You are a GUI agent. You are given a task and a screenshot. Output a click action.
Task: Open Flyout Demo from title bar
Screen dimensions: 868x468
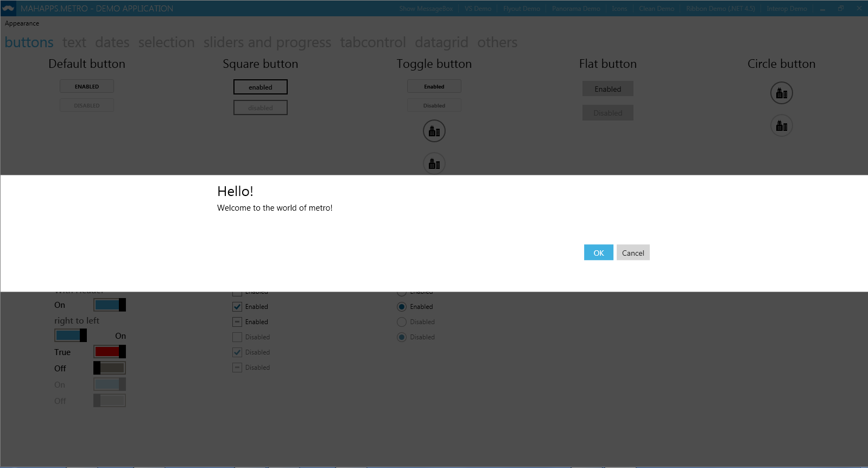(x=522, y=9)
